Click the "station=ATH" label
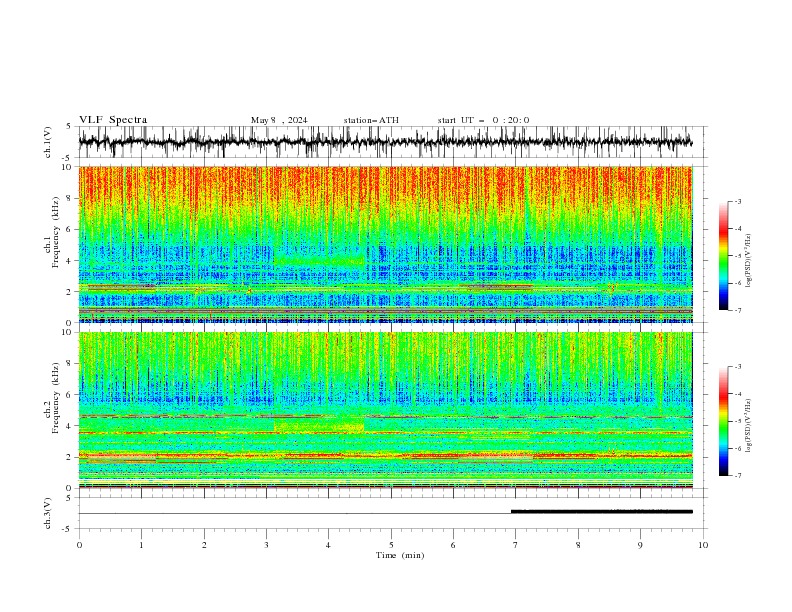 [x=371, y=120]
